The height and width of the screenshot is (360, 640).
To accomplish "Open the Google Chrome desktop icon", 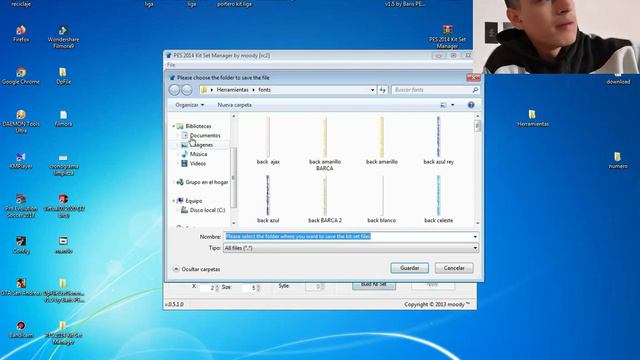I will (x=21, y=76).
